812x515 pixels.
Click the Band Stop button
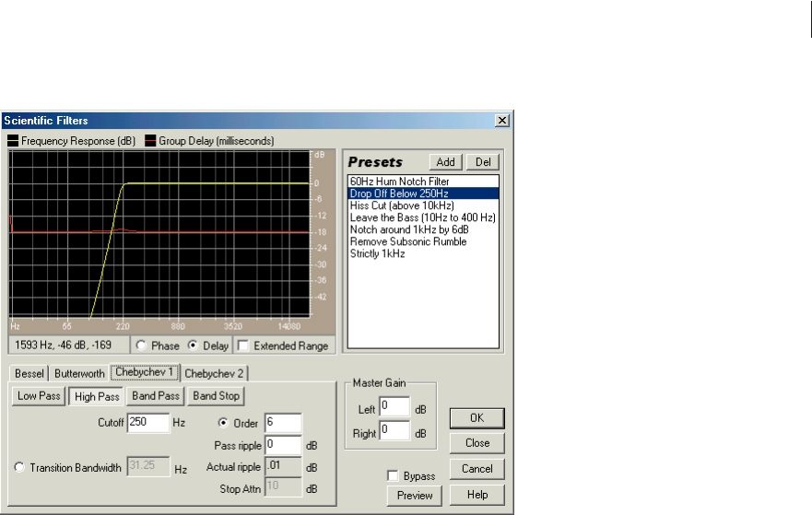215,396
